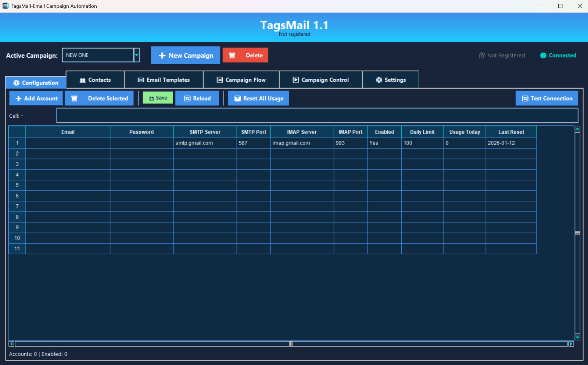Click the red Delete campaign button
Image resolution: width=588 pixels, height=365 pixels.
pyautogui.click(x=245, y=56)
